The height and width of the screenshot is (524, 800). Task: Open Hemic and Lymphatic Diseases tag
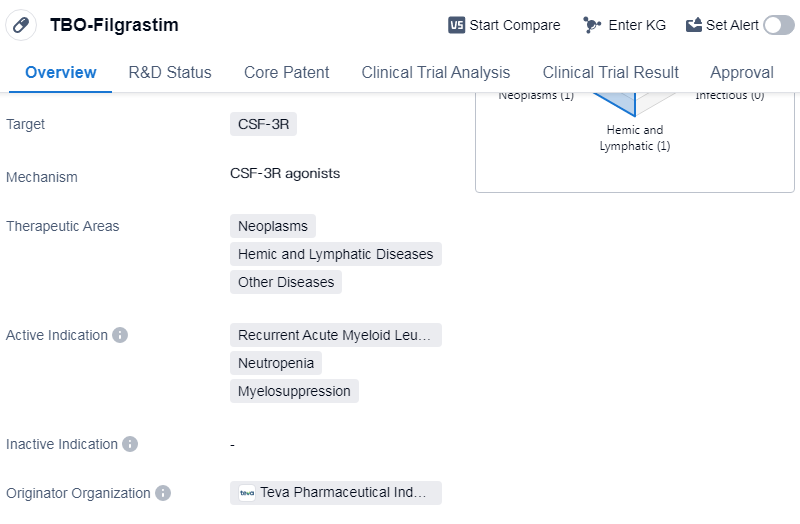point(335,254)
